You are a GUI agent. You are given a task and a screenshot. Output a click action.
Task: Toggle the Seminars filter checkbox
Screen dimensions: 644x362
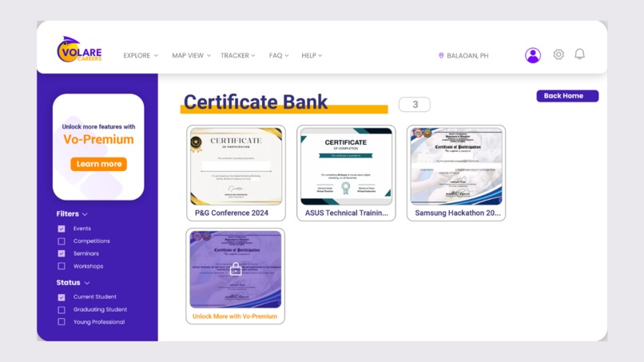pyautogui.click(x=62, y=253)
